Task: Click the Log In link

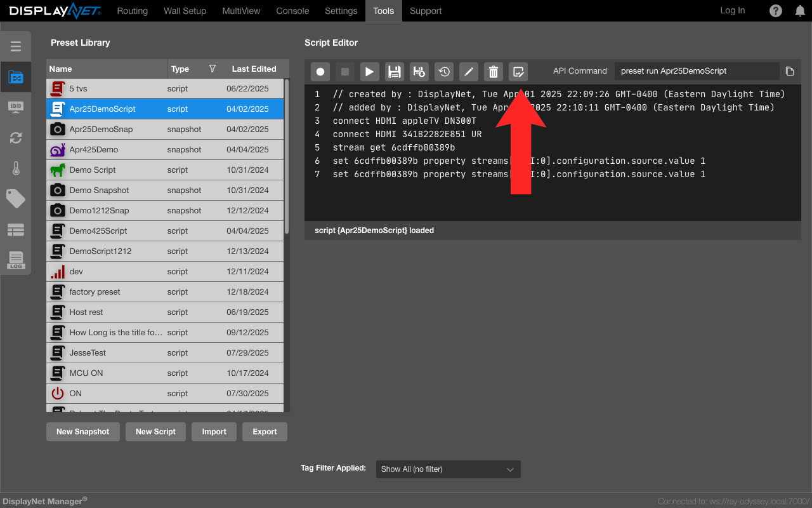Action: [733, 11]
